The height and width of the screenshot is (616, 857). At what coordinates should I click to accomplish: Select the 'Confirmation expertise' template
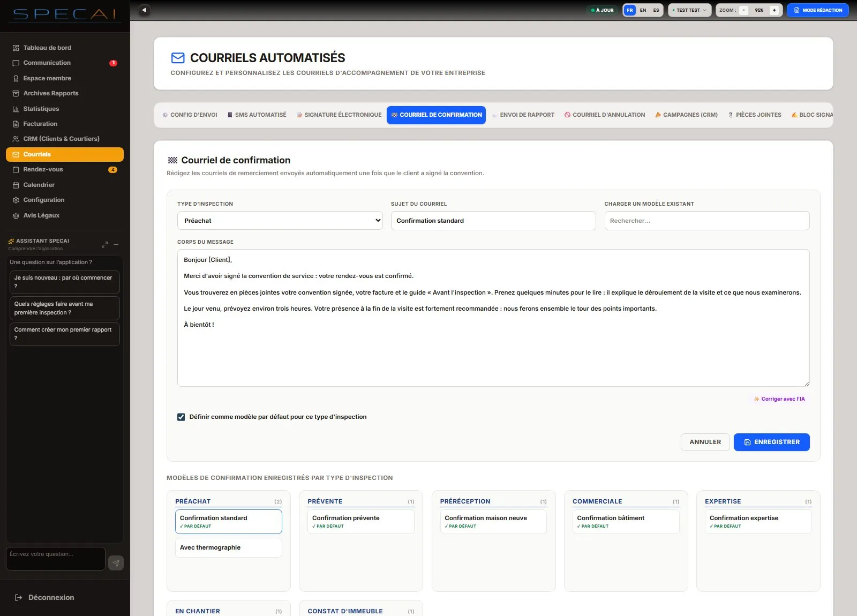point(758,522)
